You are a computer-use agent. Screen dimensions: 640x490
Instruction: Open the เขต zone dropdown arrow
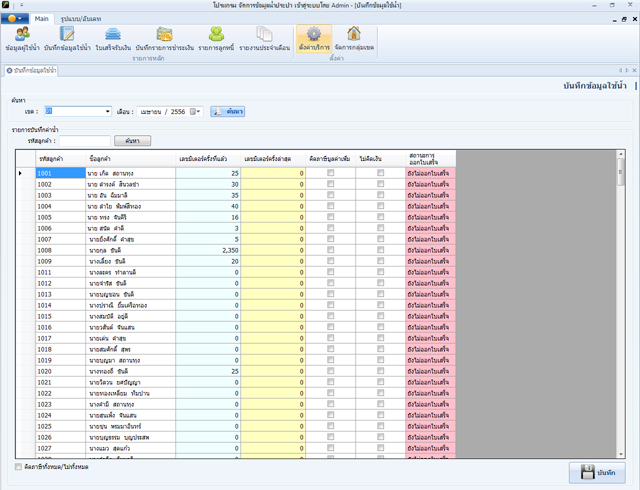(107, 111)
